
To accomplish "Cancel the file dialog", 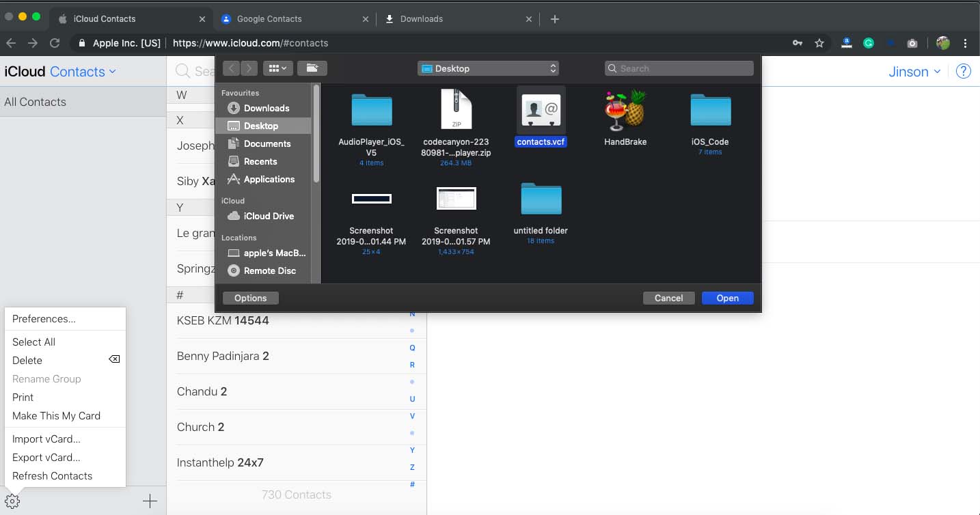I will coord(668,298).
